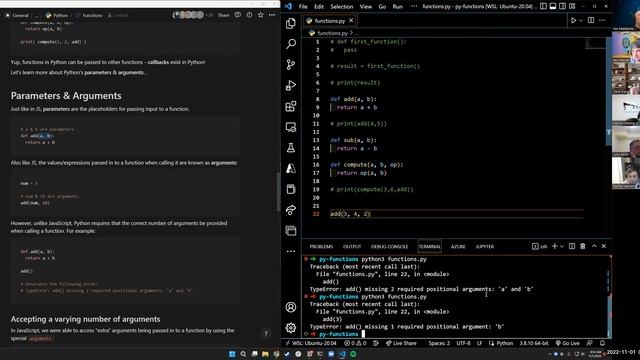Open the View menu
640x360 pixels.
(366, 7)
